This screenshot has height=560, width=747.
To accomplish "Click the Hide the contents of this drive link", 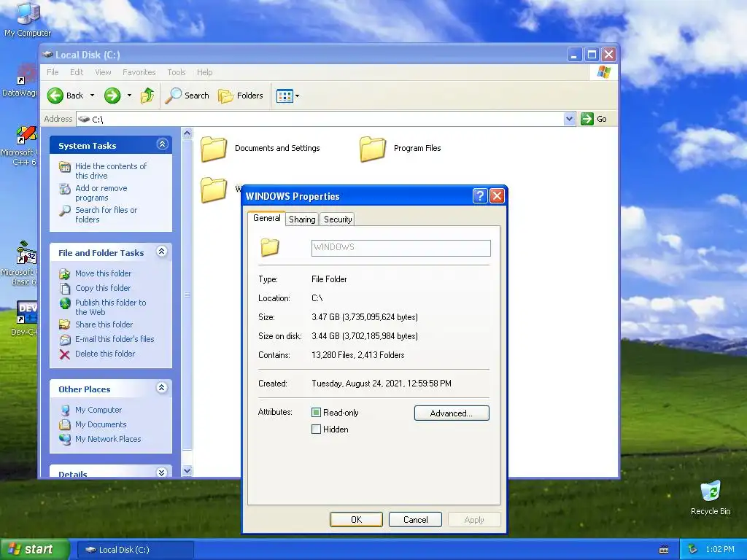I will [111, 171].
